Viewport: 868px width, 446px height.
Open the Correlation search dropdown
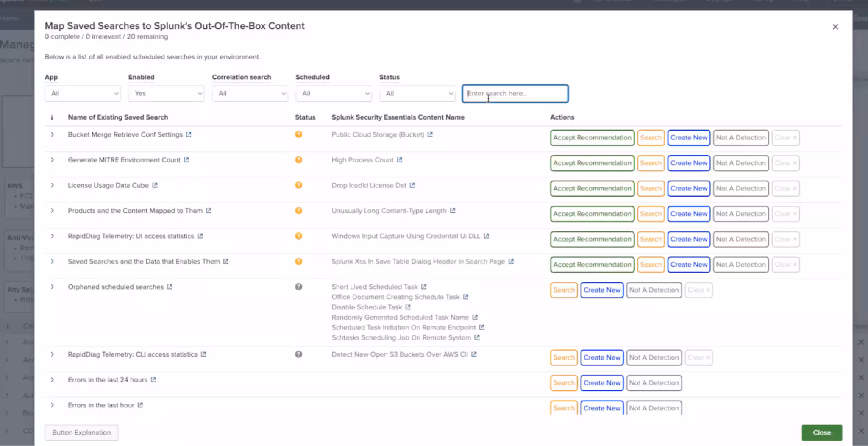pos(250,94)
